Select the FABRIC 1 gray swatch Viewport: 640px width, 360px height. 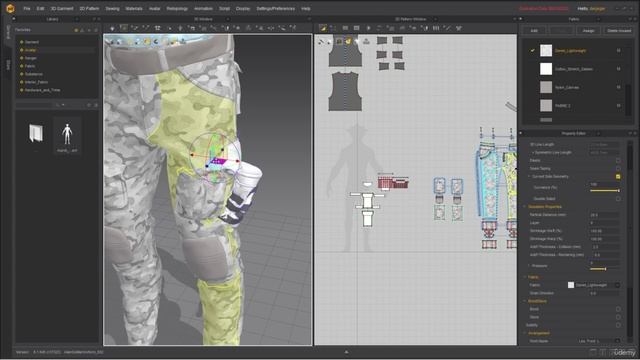click(546, 105)
